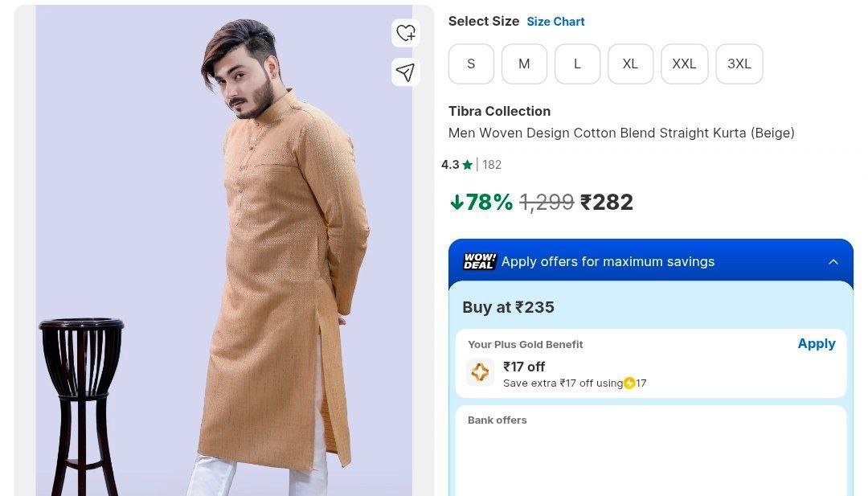The height and width of the screenshot is (496, 868).
Task: Click the gold coin icon beside 17
Action: 629,383
